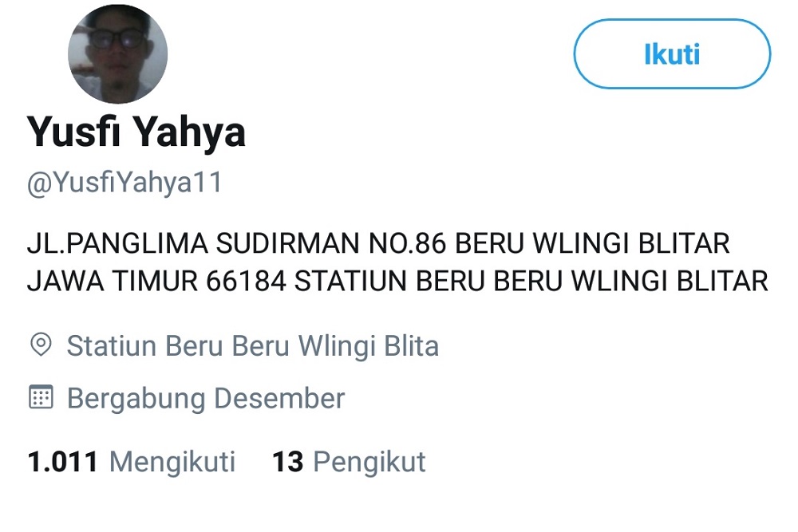Click NO.86 in the bio address
The width and height of the screenshot is (798, 532).
click(x=407, y=243)
